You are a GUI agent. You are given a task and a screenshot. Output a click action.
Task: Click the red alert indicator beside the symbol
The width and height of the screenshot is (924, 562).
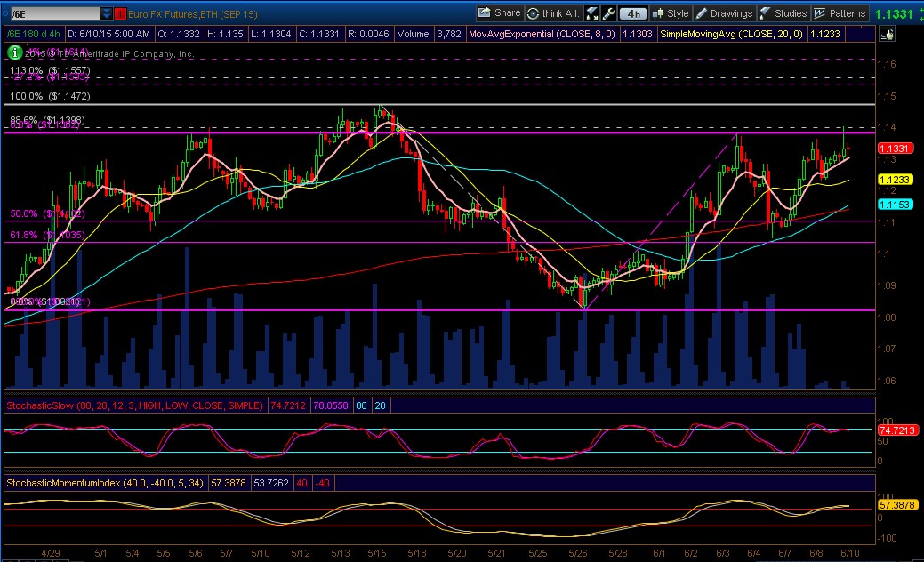click(120, 13)
